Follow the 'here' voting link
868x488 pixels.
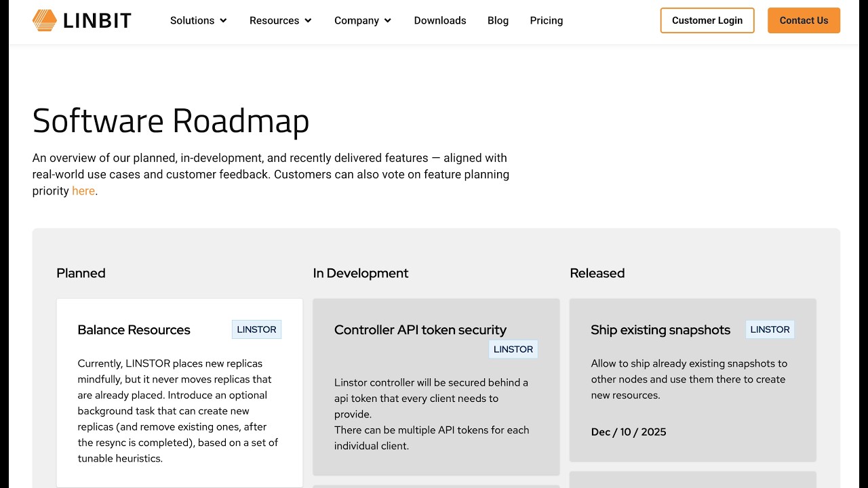(x=83, y=191)
